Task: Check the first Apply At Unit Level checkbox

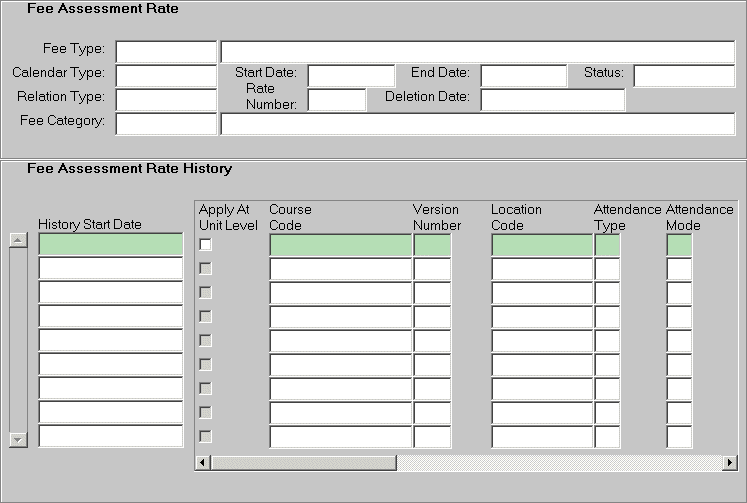Action: [x=205, y=245]
